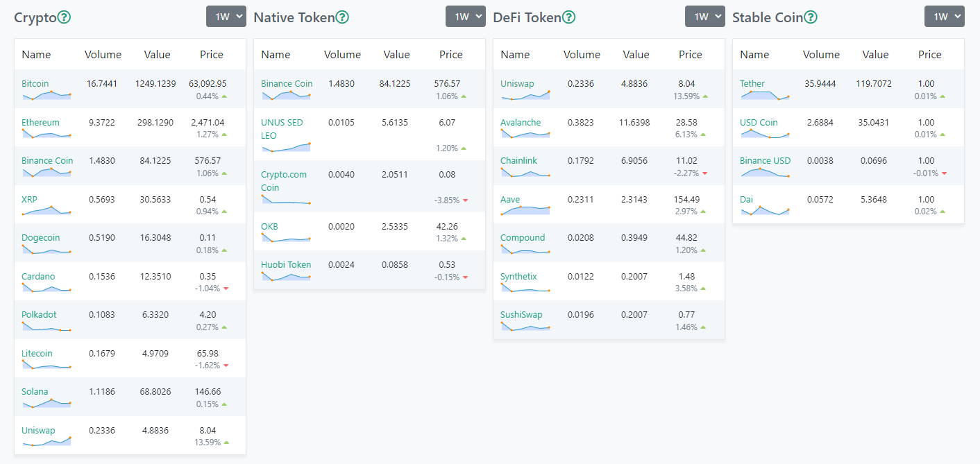Click the Dai volume 0.0572
Screen dimensions: 980x464
coord(820,199)
